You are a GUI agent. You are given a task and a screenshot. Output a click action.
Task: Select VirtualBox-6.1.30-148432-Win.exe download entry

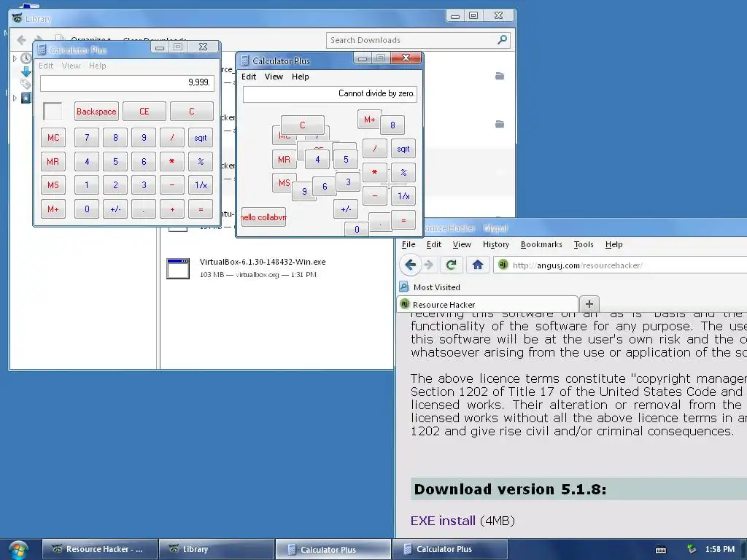click(276, 268)
